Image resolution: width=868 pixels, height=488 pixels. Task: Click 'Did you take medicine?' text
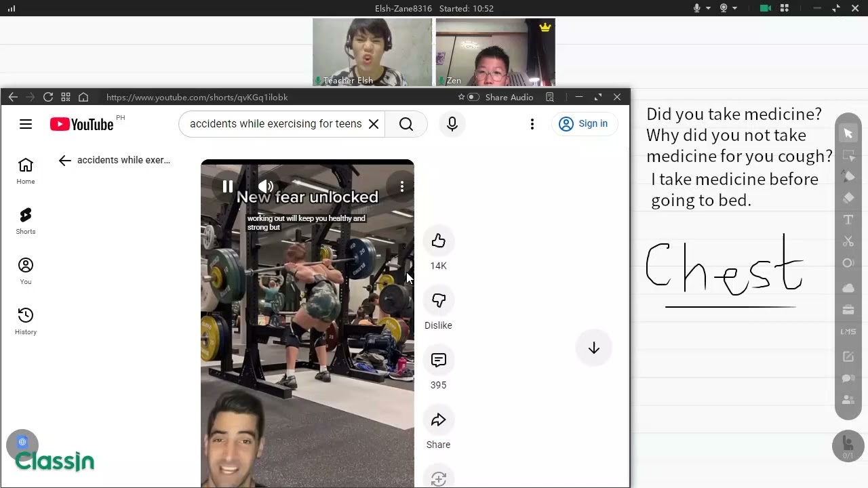coord(734,114)
